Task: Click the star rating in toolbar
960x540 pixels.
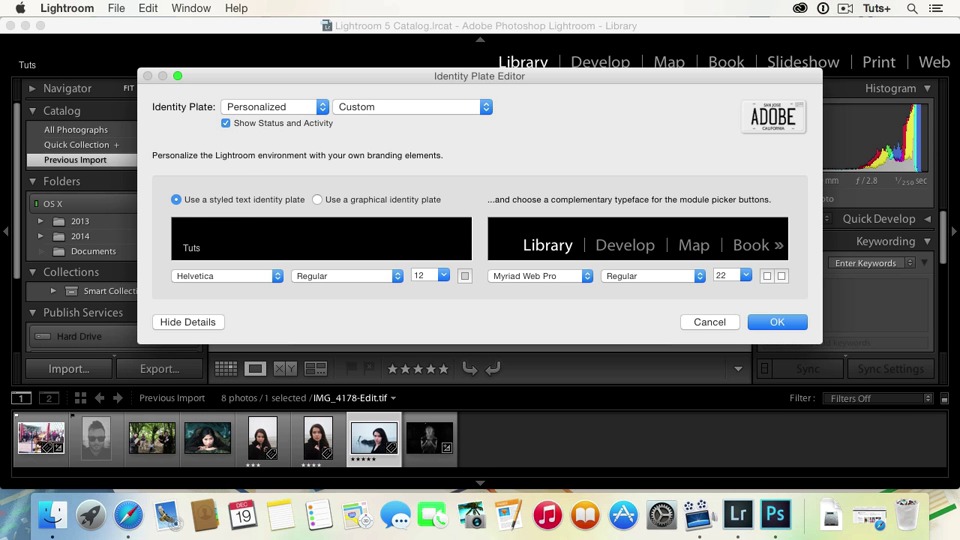Action: [x=418, y=369]
